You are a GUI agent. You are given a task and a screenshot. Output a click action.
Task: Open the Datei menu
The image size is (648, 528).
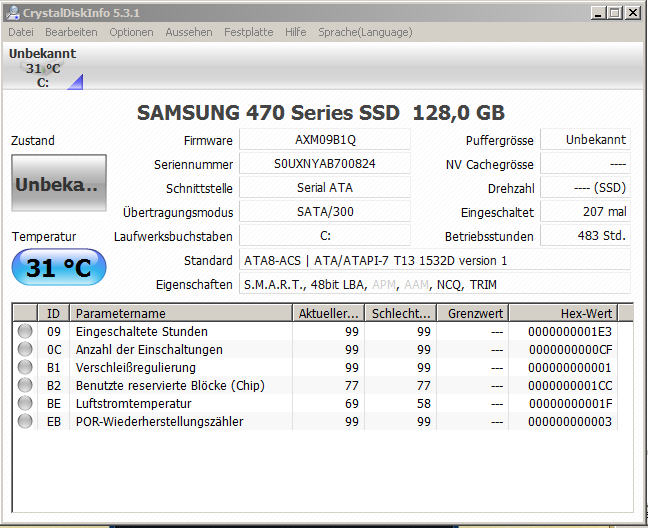pos(21,32)
